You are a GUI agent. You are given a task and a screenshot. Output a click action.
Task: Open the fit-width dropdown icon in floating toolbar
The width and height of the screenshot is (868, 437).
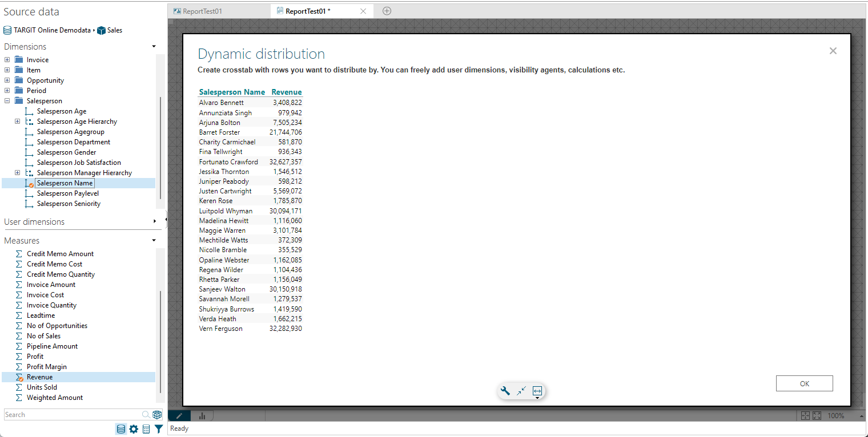click(537, 391)
